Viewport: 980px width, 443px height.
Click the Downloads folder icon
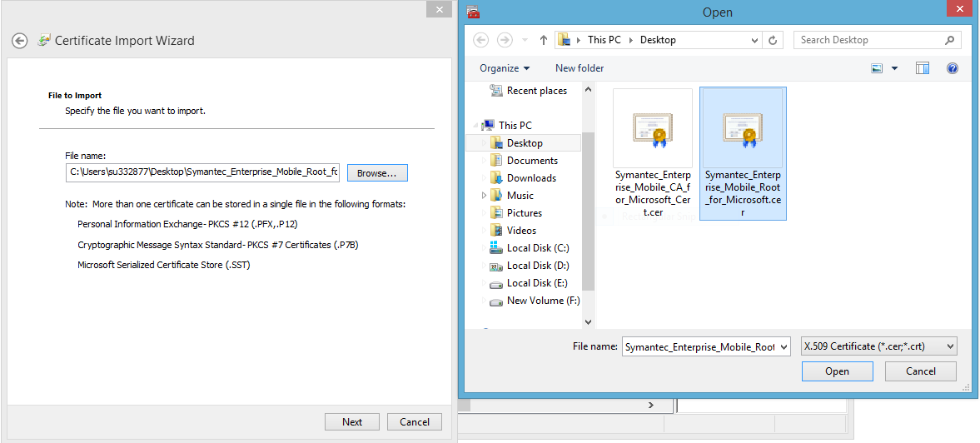tap(496, 178)
